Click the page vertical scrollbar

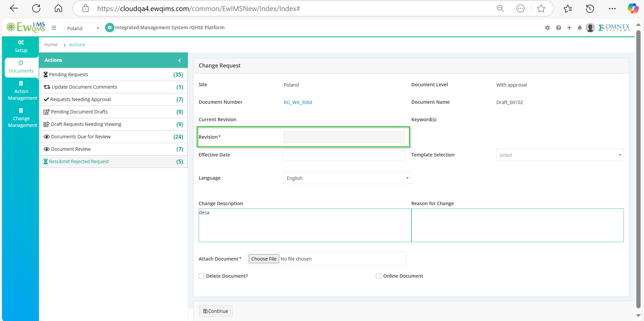(x=639, y=169)
